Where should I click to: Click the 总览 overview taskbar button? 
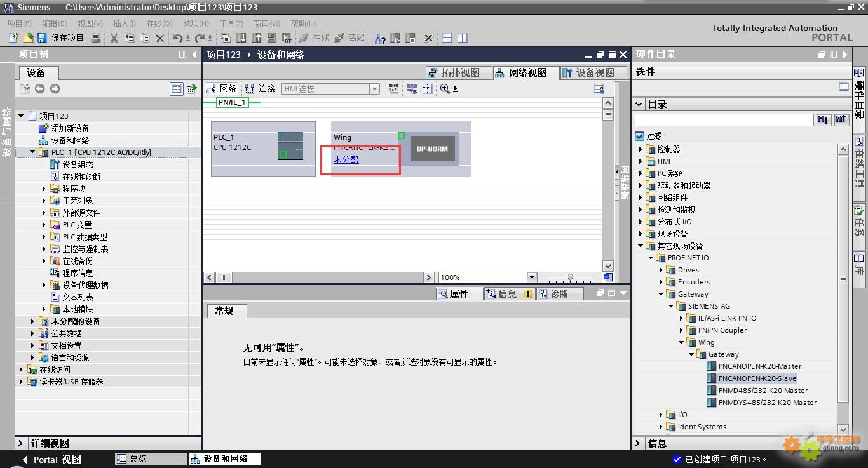coord(150,458)
